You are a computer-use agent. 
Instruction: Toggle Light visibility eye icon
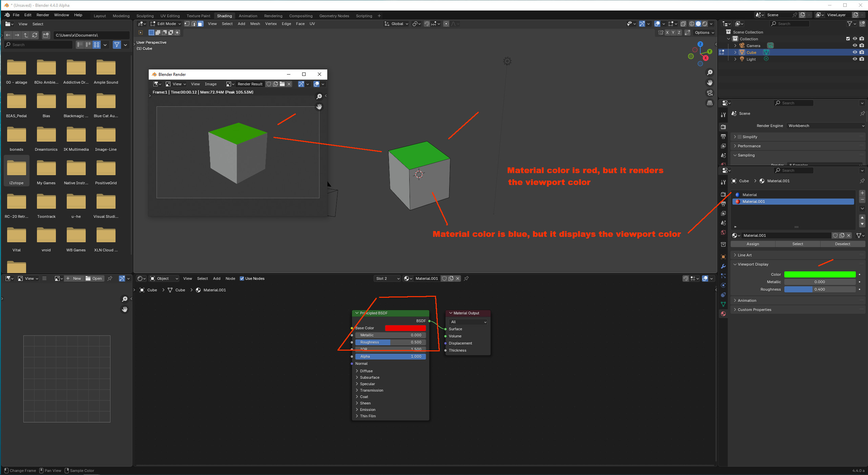coord(855,59)
